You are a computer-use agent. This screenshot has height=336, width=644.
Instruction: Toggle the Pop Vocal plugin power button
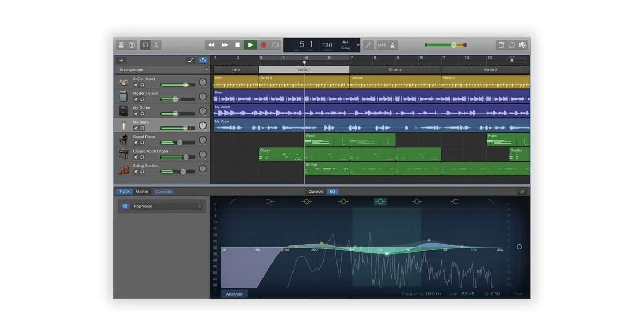pos(124,206)
